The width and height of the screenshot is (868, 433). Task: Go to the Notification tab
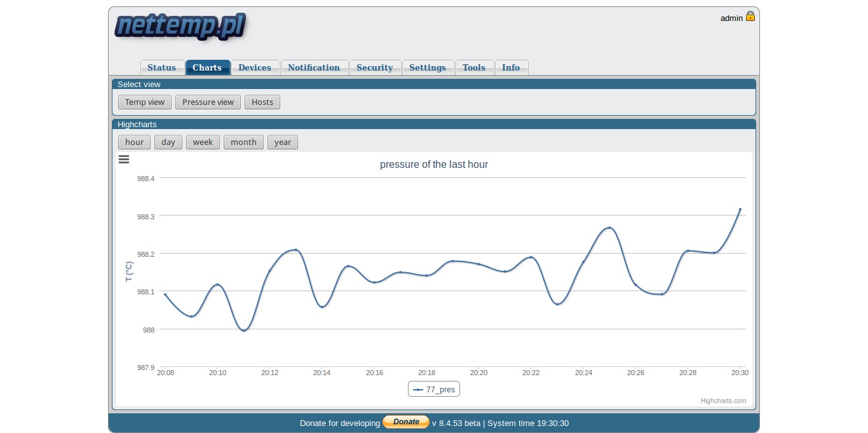pos(314,67)
